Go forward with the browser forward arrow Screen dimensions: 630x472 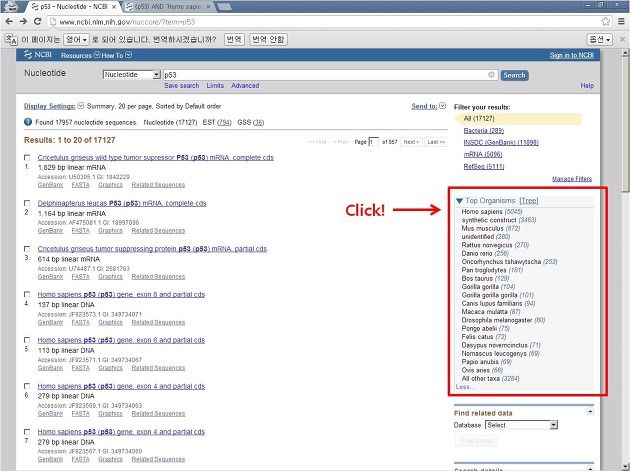[23, 22]
